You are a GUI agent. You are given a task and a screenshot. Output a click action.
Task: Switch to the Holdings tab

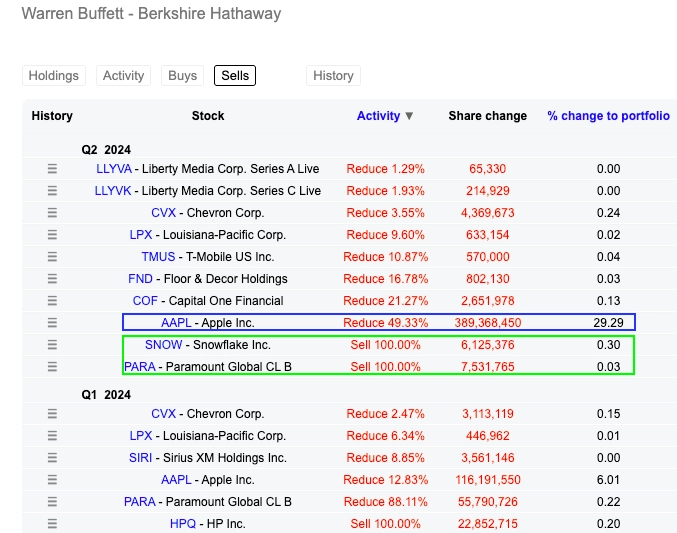54,76
